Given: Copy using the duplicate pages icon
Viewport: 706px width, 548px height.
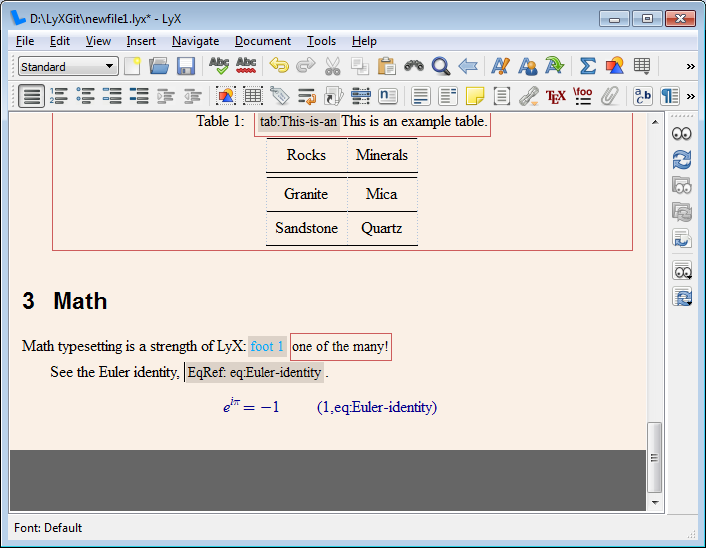Looking at the screenshot, I should (x=360, y=66).
